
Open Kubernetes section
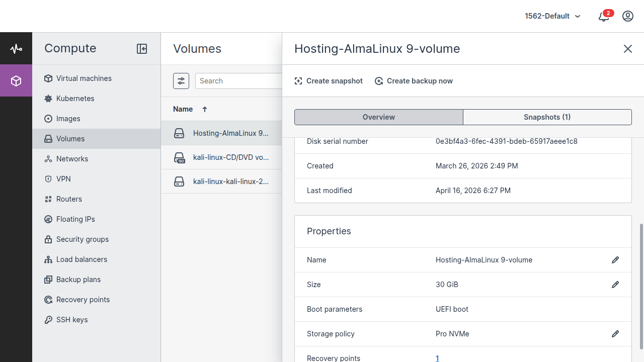97,99
